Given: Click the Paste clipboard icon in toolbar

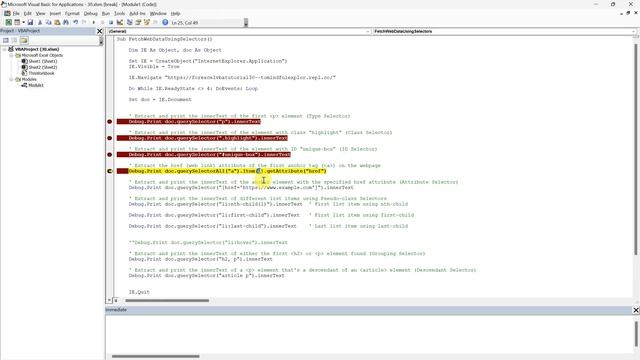Looking at the screenshot, I should click(x=57, y=22).
